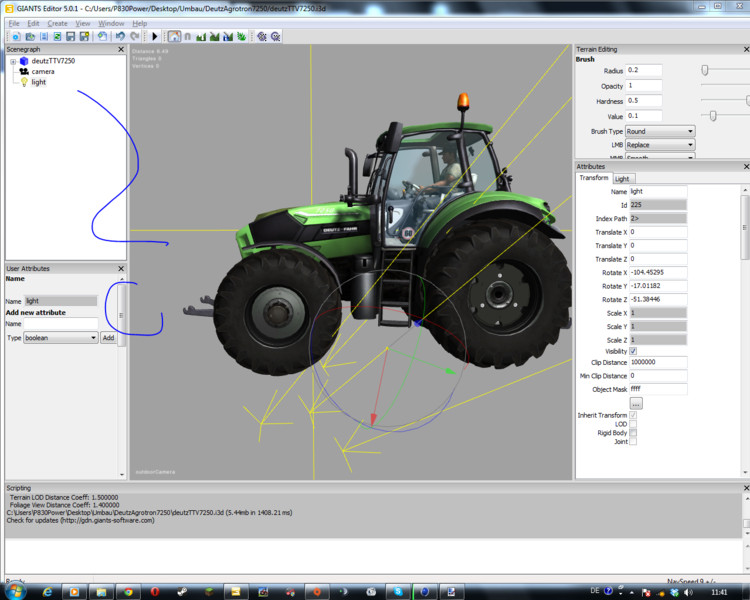
Task: Select the light node in Scenegraph
Action: pyautogui.click(x=38, y=82)
